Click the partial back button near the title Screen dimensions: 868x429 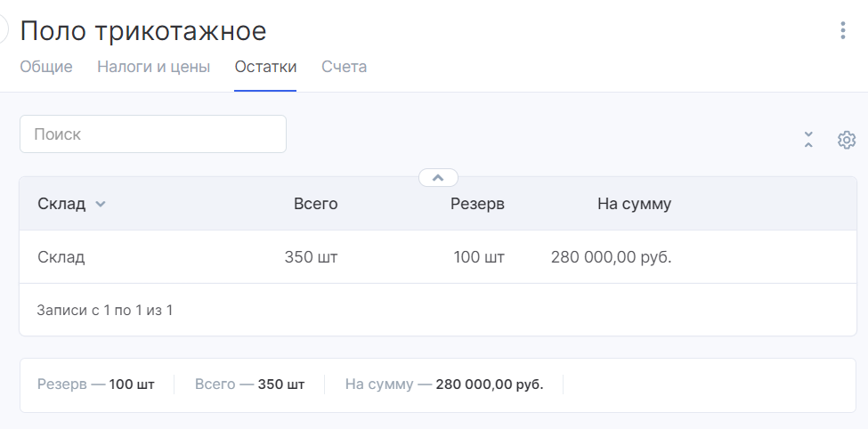tap(4, 30)
